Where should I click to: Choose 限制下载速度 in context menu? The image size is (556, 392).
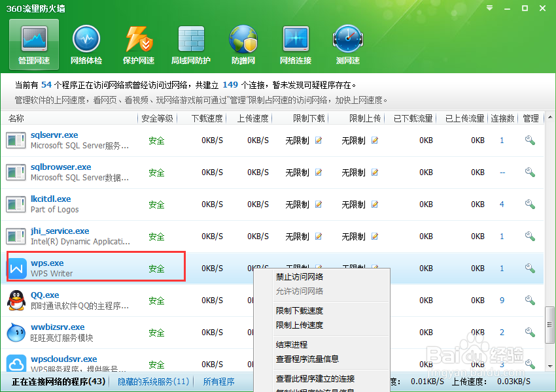(x=300, y=311)
